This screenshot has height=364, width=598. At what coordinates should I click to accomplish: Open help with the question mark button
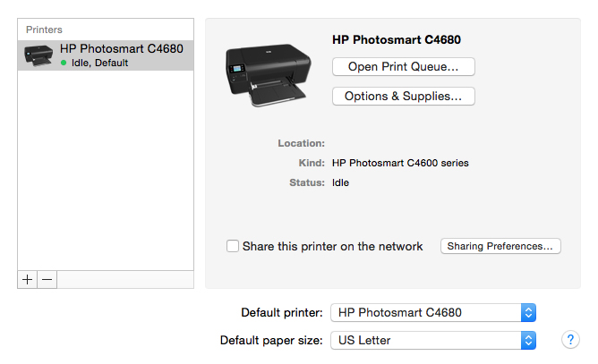pyautogui.click(x=569, y=340)
